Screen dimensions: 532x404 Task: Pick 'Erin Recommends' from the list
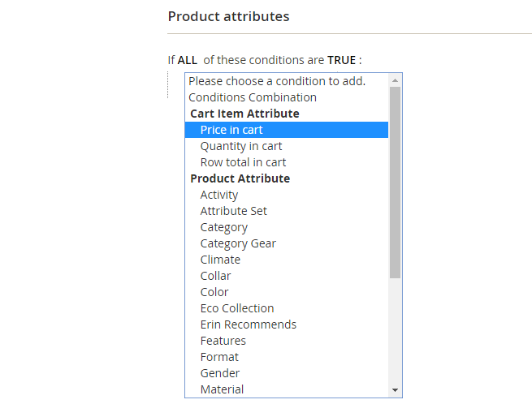click(x=249, y=324)
